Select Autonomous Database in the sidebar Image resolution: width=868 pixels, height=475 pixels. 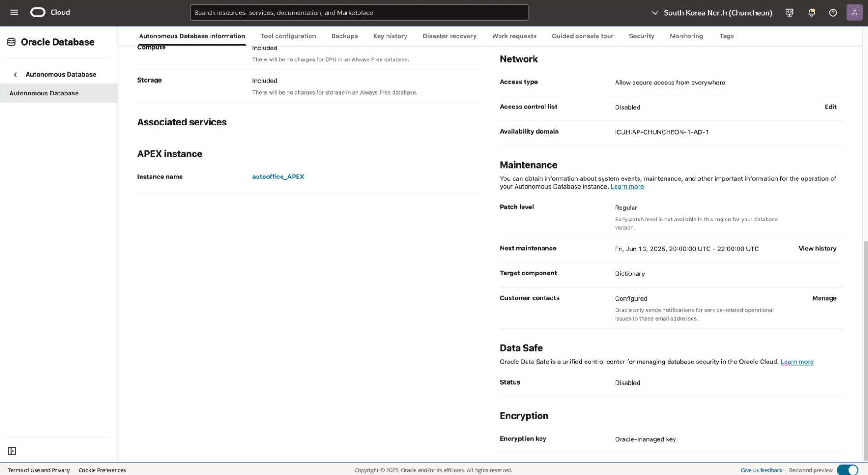(59, 93)
